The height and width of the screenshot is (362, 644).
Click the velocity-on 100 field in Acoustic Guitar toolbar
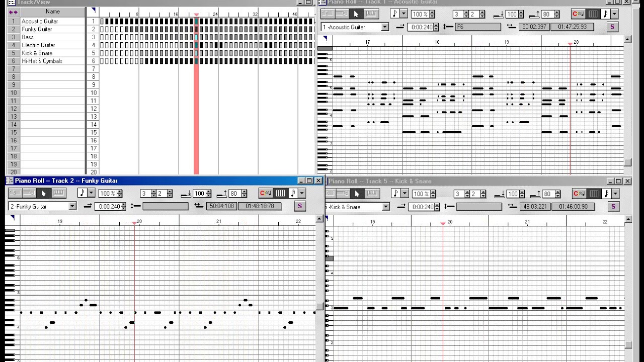point(512,14)
